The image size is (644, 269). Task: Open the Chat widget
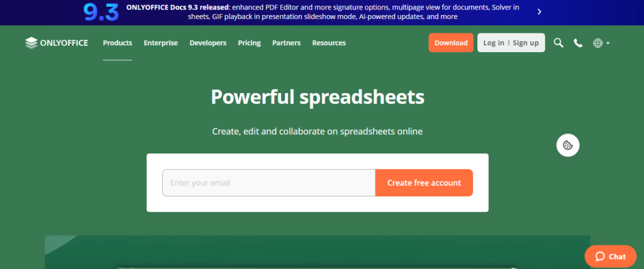tap(610, 256)
